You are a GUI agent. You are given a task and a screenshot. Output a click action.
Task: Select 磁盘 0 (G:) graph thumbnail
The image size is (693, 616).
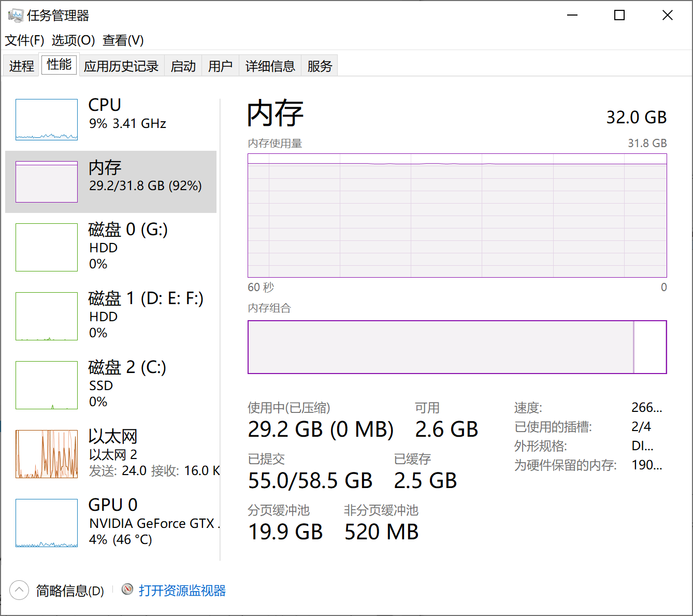point(47,247)
